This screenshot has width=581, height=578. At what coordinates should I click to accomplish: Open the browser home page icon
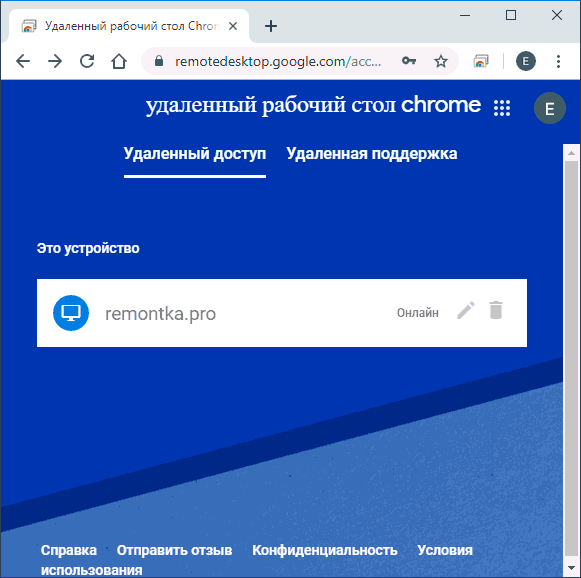(x=119, y=61)
